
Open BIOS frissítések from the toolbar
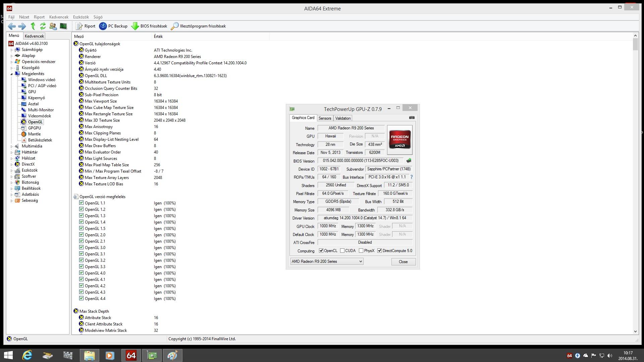click(149, 26)
